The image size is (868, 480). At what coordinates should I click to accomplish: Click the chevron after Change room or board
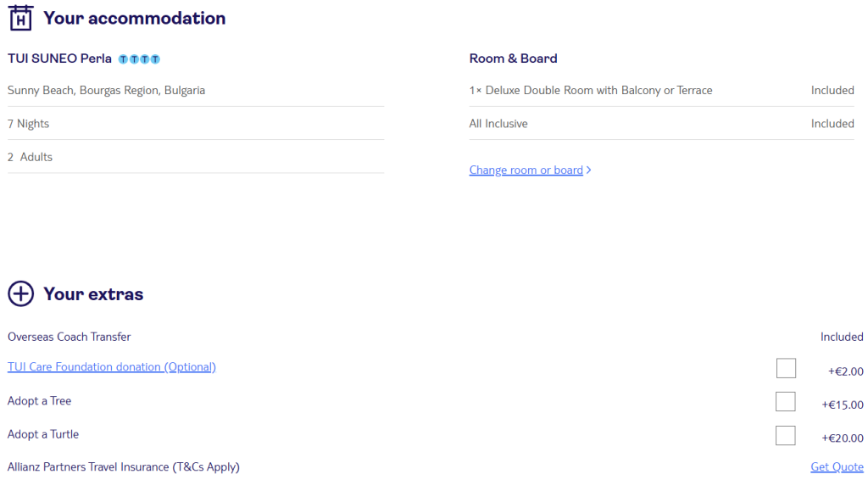tap(589, 170)
